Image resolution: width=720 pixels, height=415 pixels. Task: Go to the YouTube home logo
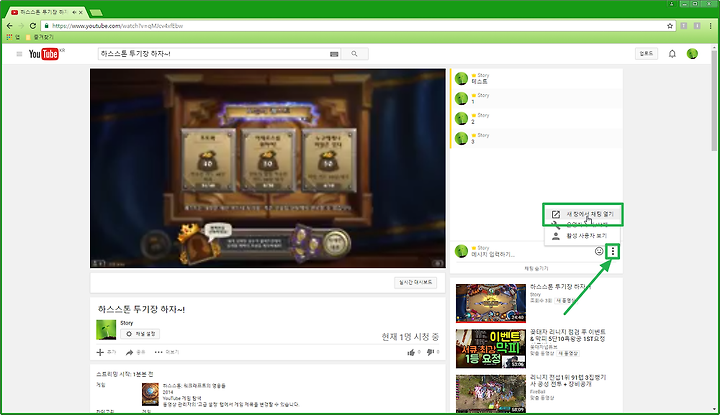click(44, 54)
